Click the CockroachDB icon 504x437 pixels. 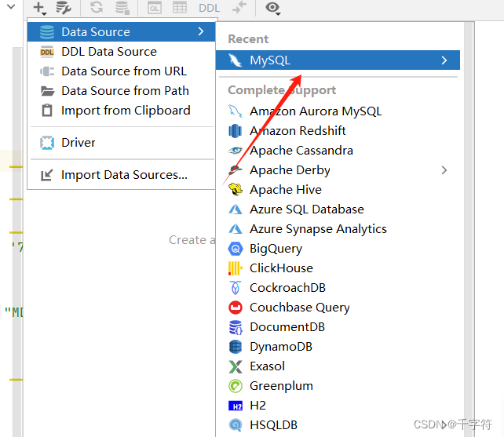(x=236, y=288)
